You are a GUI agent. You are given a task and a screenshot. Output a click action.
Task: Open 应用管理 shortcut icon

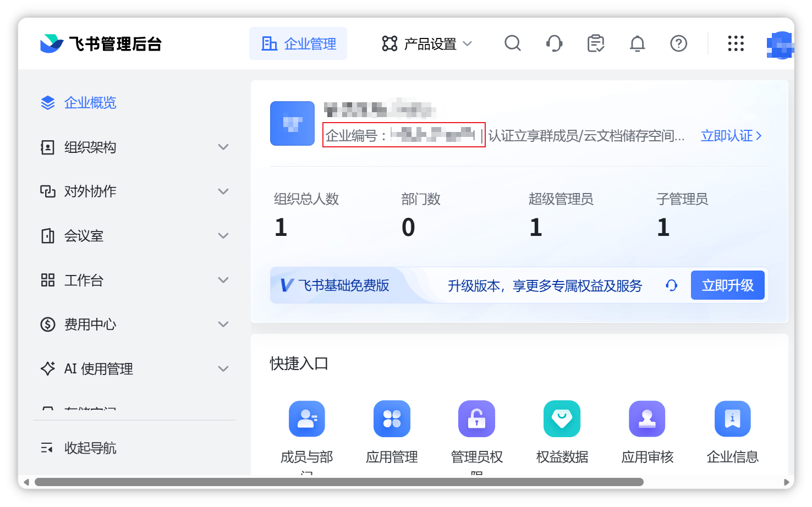[x=392, y=418]
